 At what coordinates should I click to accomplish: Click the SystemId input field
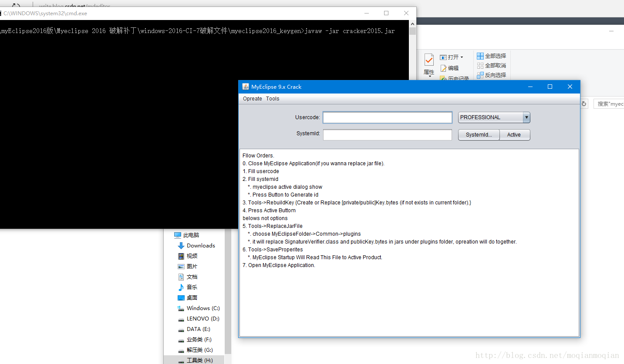[388, 135]
